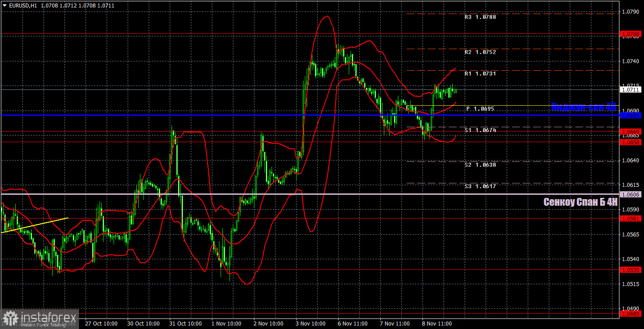Select the white Senkou Span price tag 1.0606
The width and height of the screenshot is (644, 329).
coord(631,194)
